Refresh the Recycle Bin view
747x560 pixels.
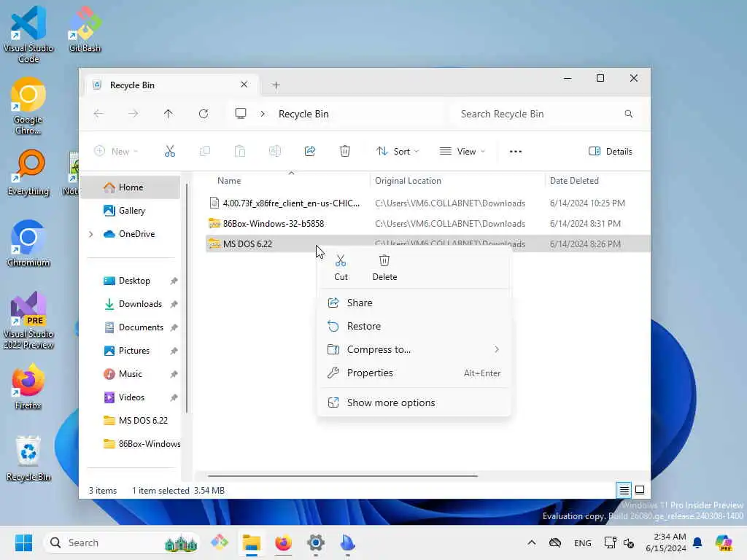click(x=204, y=114)
